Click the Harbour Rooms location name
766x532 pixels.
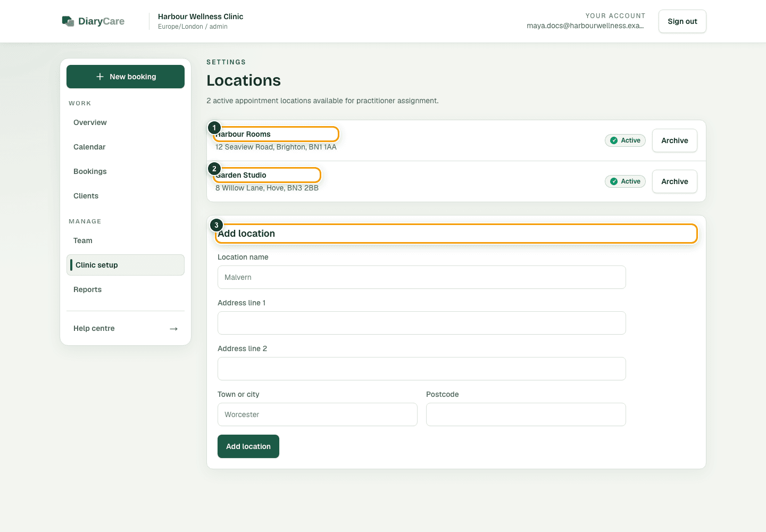pyautogui.click(x=243, y=134)
